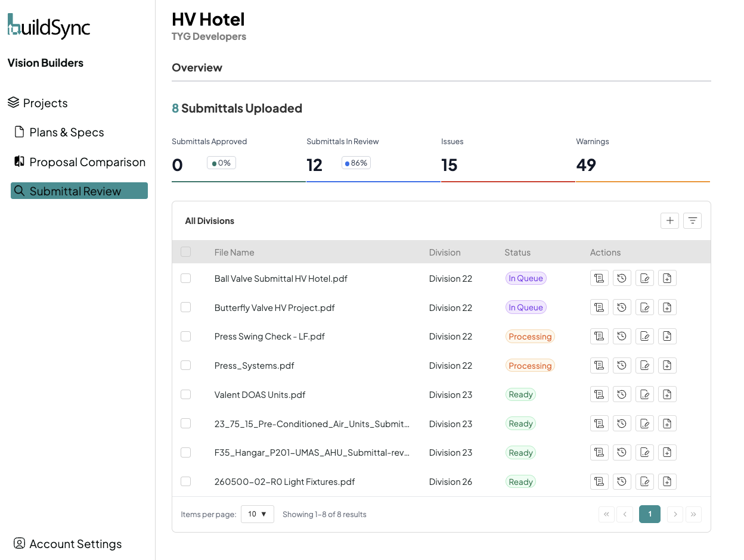Click the 86% Submittals In Review badge
Viewport: 744px width, 560px height.
coord(356,161)
